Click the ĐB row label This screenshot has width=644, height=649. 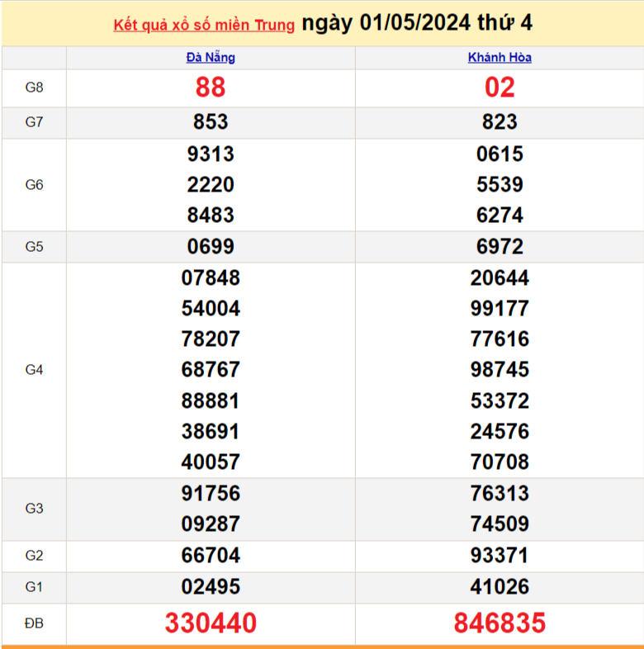[x=34, y=623]
